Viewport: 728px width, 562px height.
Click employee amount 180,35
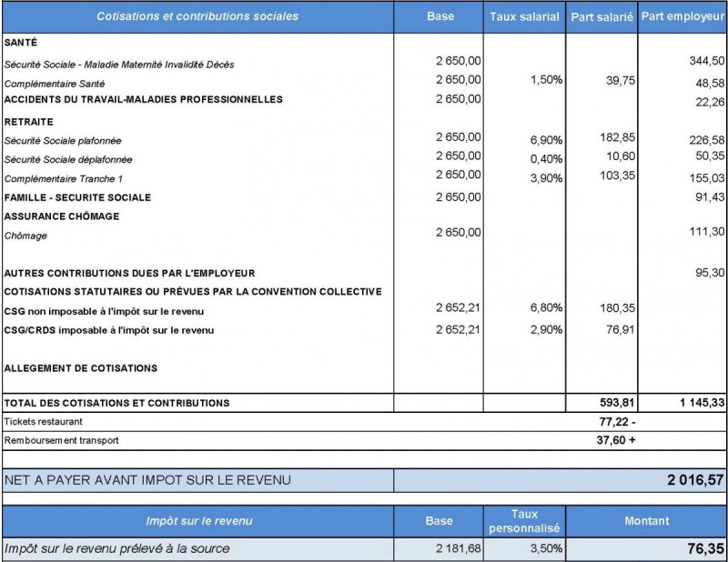(x=618, y=308)
